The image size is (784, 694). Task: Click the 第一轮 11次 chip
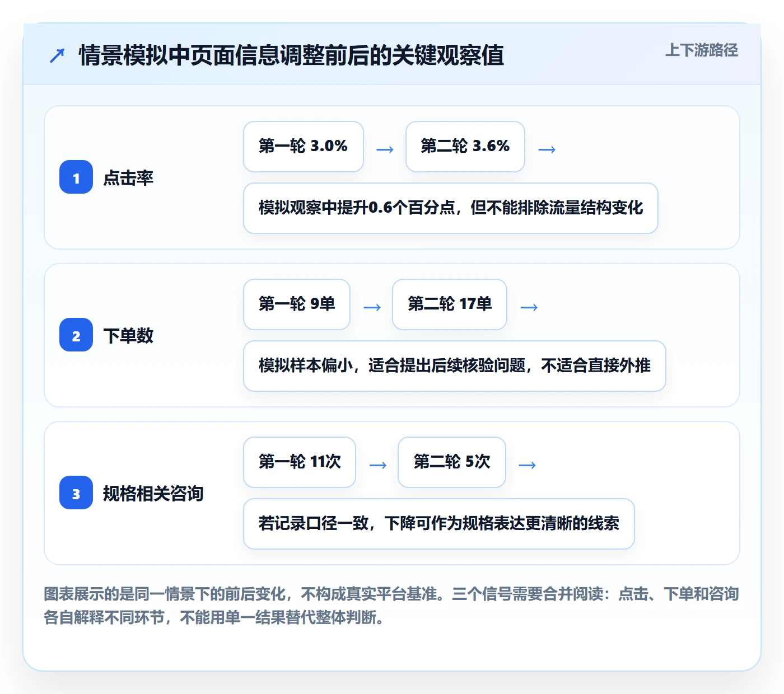pyautogui.click(x=300, y=462)
